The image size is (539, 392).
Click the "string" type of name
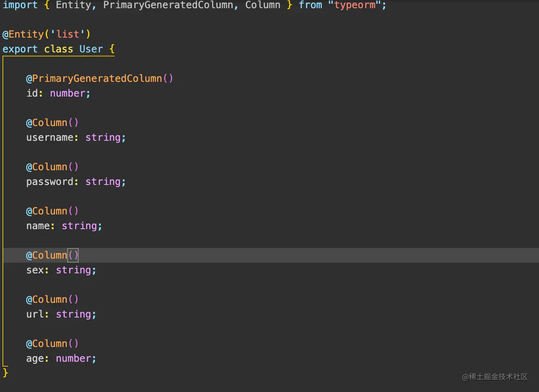point(79,226)
